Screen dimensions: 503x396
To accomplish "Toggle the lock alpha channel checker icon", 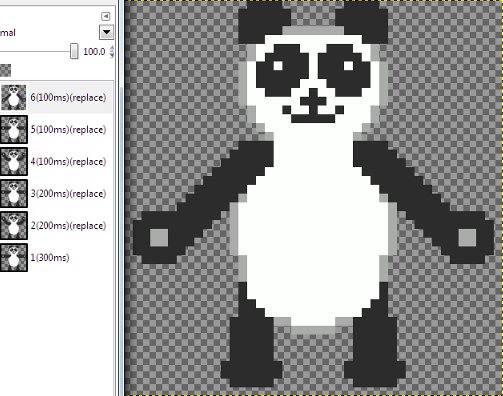I will [x=5, y=70].
